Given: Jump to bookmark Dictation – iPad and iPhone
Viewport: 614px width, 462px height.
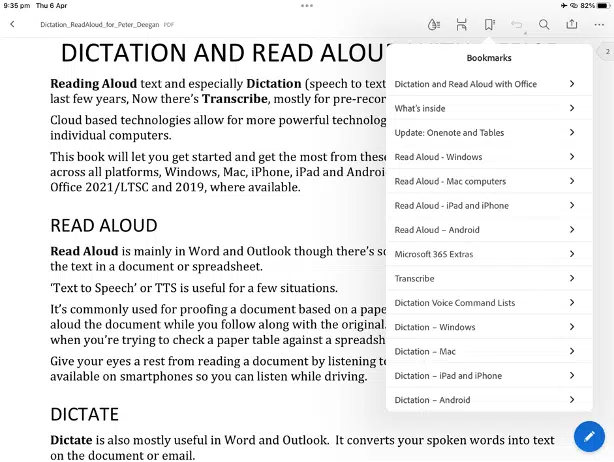Looking at the screenshot, I should pos(489,375).
